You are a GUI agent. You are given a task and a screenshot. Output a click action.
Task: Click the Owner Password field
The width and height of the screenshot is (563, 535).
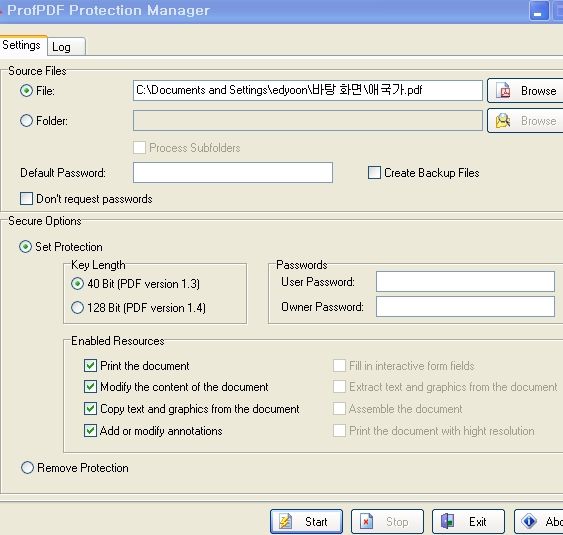click(465, 307)
